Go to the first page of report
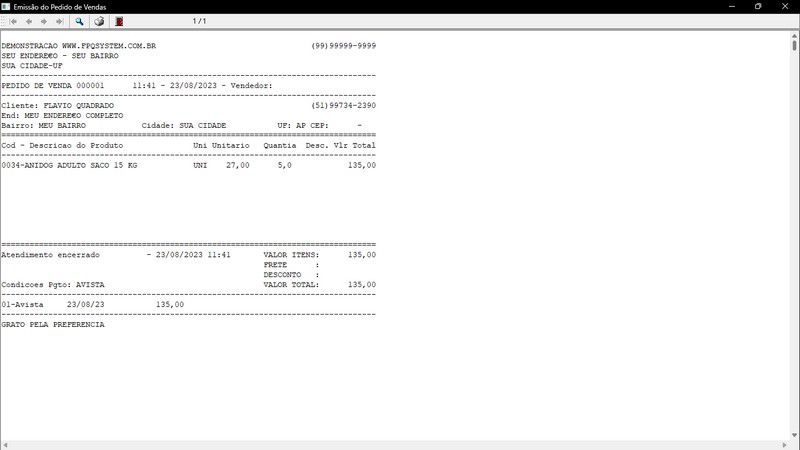 pos(14,21)
